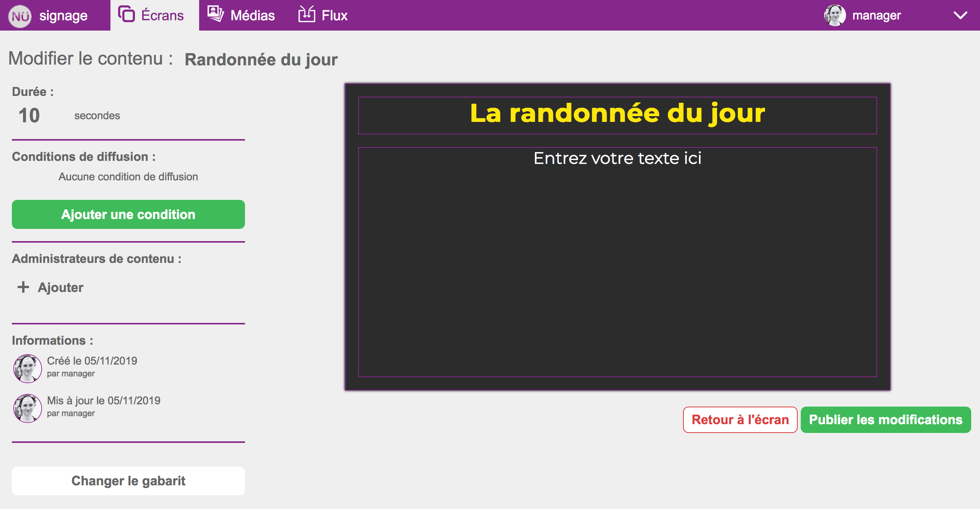Publish changes with Publier les modifications
The height and width of the screenshot is (509, 980).
tap(886, 420)
